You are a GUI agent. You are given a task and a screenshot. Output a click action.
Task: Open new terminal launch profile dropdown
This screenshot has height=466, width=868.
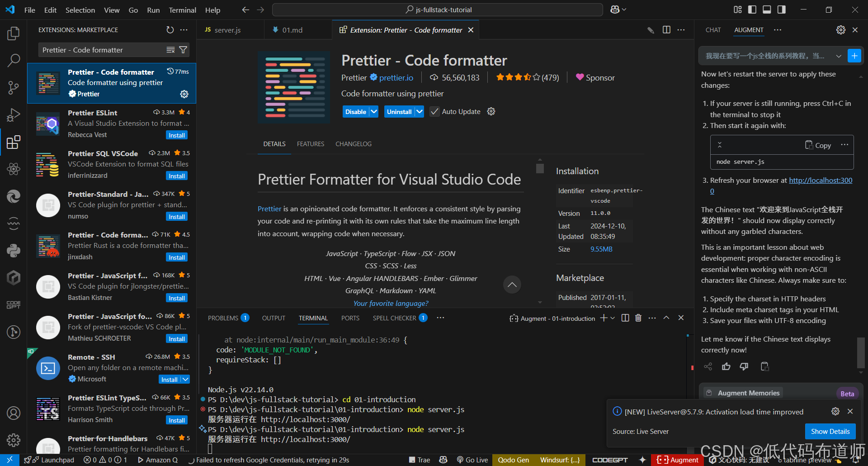613,318
